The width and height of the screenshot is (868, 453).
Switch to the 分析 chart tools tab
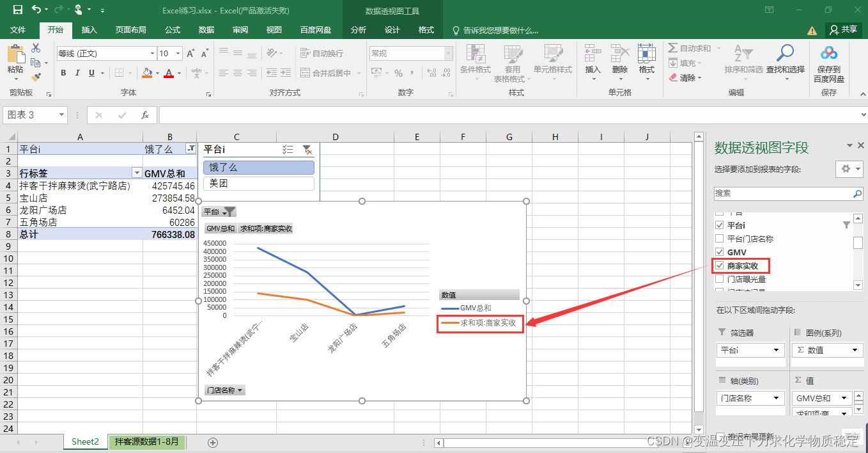point(359,30)
